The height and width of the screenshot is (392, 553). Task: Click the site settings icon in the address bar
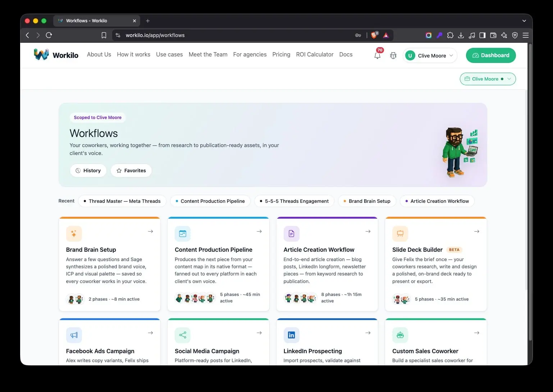(118, 35)
